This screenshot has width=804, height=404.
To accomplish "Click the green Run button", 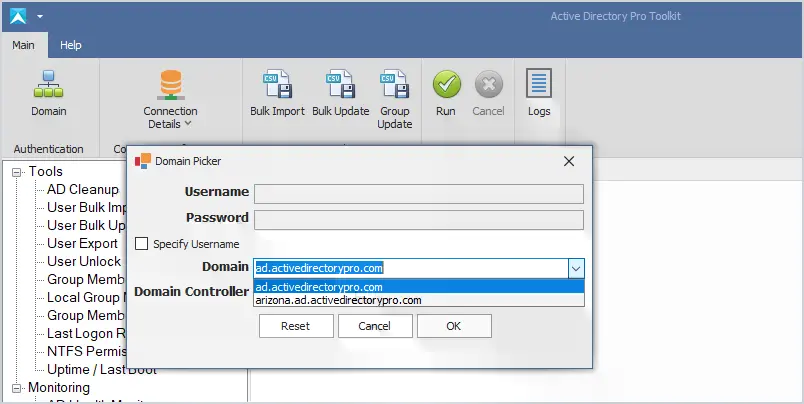I will pyautogui.click(x=446, y=93).
